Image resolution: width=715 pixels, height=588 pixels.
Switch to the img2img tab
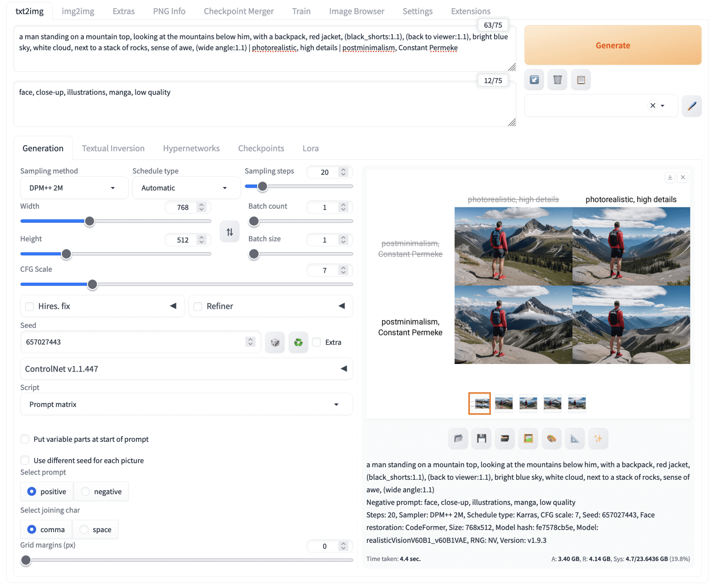(x=78, y=11)
